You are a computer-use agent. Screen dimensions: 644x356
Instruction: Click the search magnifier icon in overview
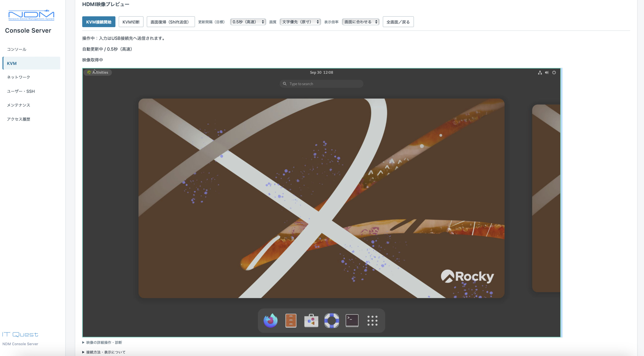pyautogui.click(x=284, y=84)
